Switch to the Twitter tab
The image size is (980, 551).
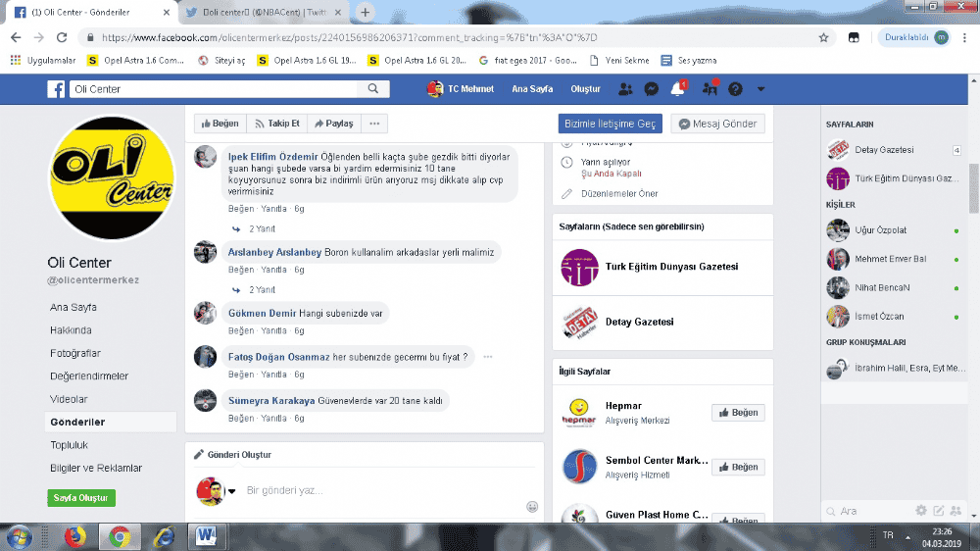(263, 12)
